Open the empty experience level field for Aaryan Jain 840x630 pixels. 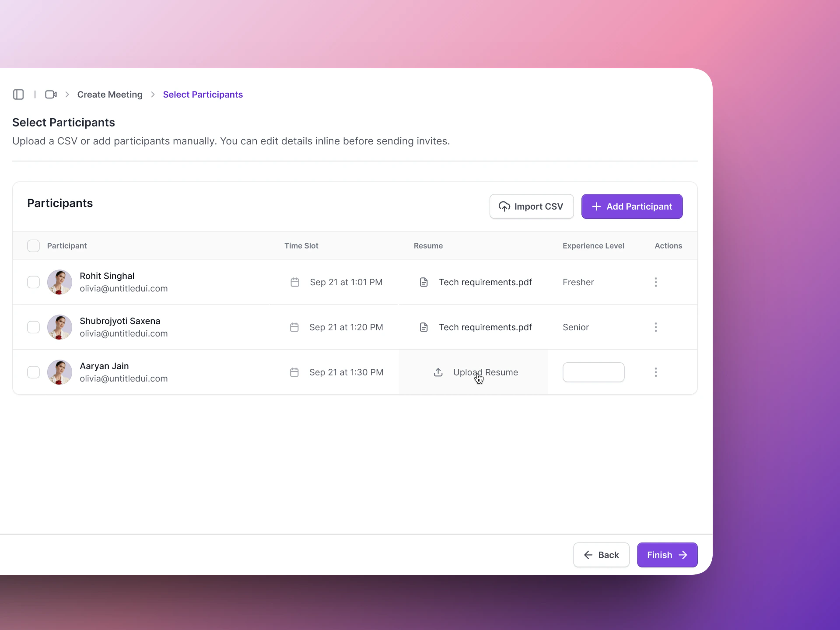click(x=593, y=372)
